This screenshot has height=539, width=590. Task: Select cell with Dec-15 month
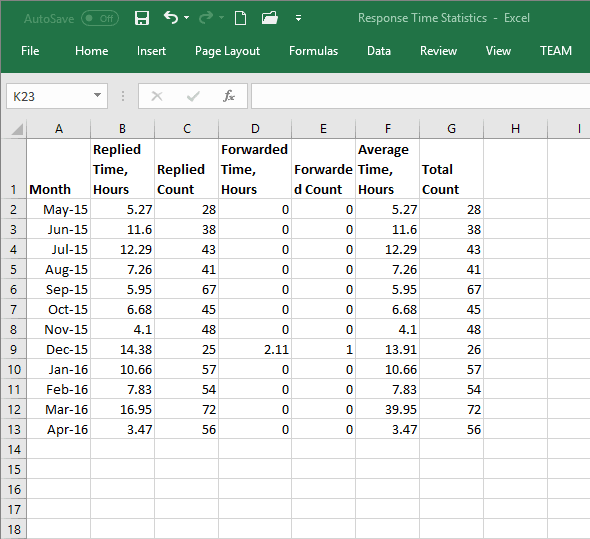click(59, 349)
